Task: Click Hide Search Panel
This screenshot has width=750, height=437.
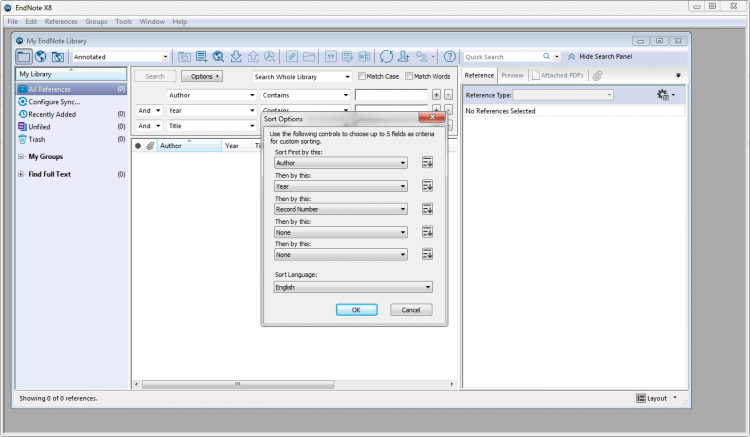Action: click(600, 56)
